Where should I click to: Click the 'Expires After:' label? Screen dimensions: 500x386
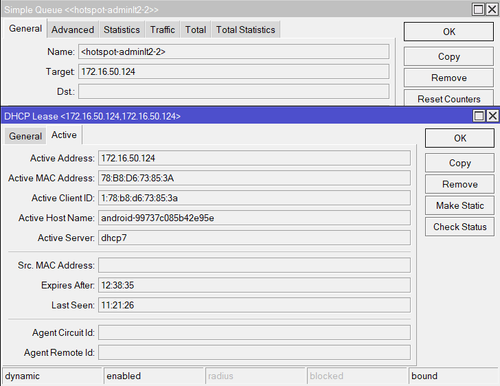coord(68,285)
